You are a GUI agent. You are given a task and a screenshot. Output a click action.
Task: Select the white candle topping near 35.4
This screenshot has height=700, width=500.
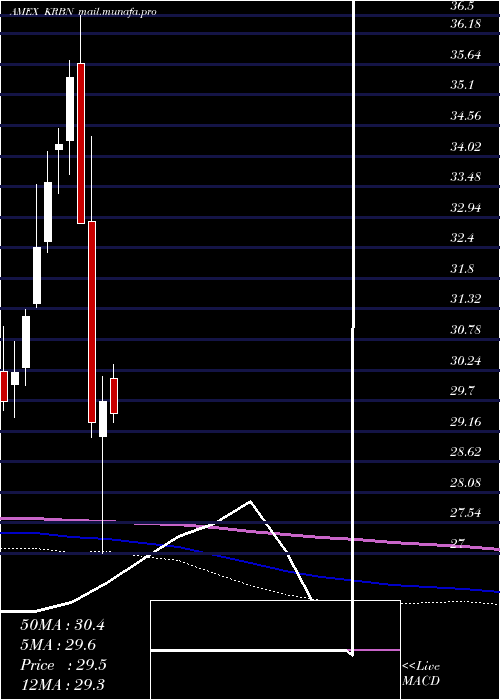pos(70,109)
